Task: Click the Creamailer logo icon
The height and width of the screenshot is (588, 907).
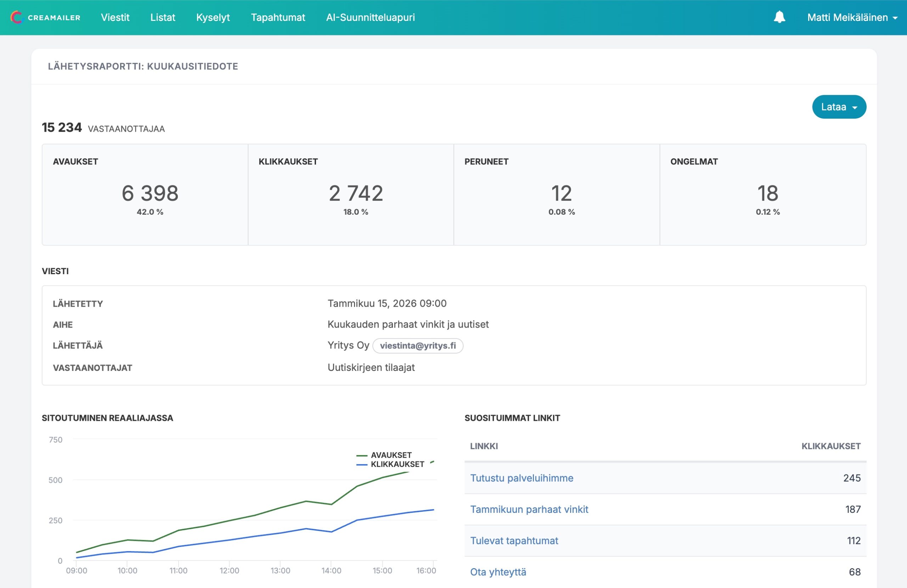Action: coord(16,17)
